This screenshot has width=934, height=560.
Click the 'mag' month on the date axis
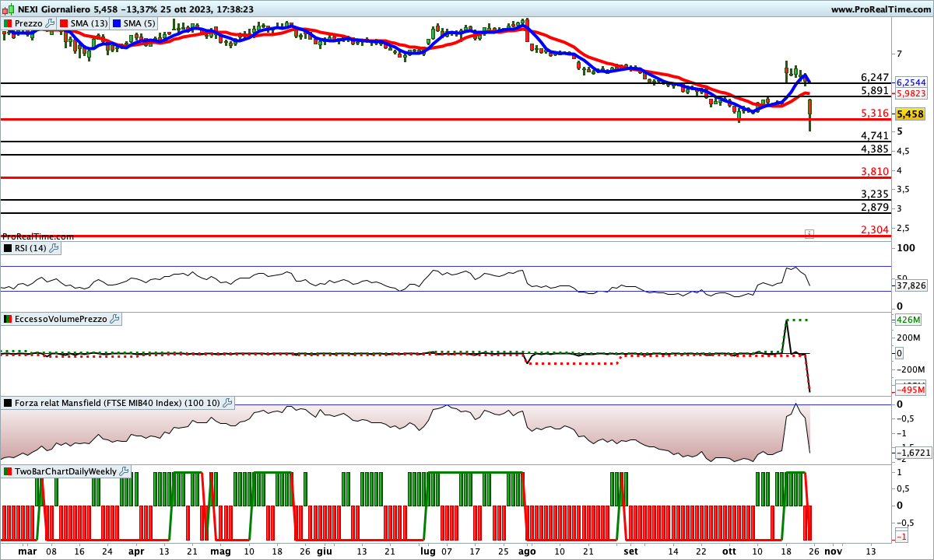[x=221, y=551]
